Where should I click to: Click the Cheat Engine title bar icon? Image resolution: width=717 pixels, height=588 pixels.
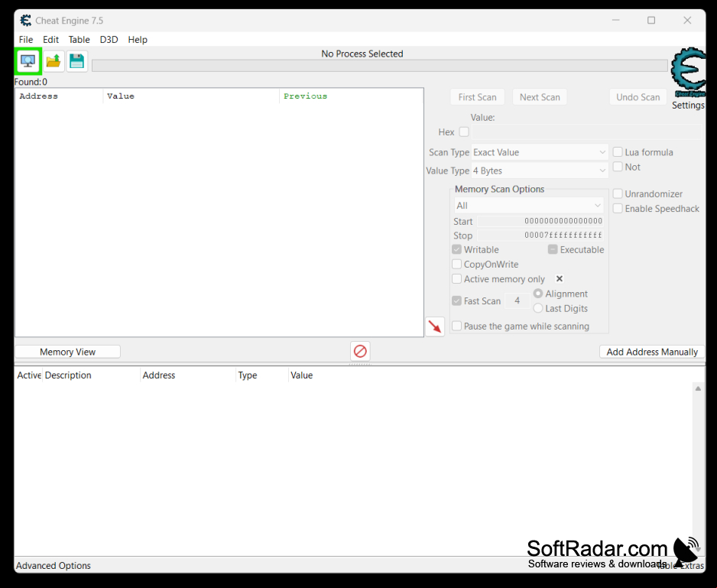tap(26, 21)
